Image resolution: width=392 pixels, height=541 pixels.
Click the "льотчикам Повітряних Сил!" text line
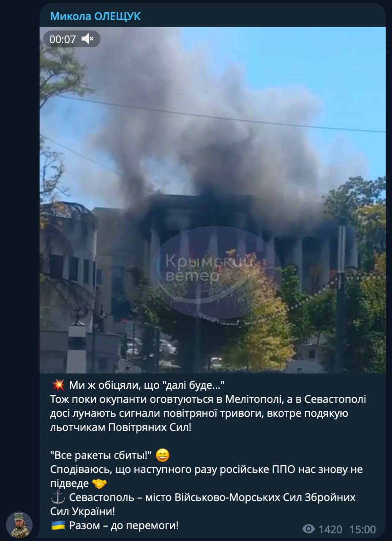coord(121,427)
